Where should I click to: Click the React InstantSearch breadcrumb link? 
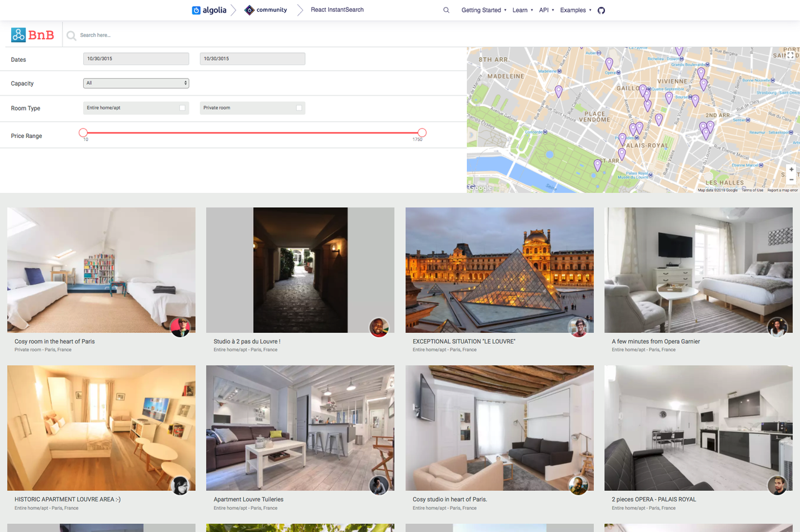click(337, 10)
